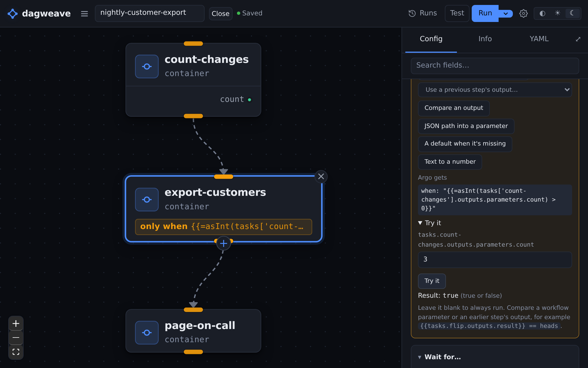Image resolution: width=588 pixels, height=368 pixels.
Task: Insert JSON path into a parameter
Action: (466, 126)
